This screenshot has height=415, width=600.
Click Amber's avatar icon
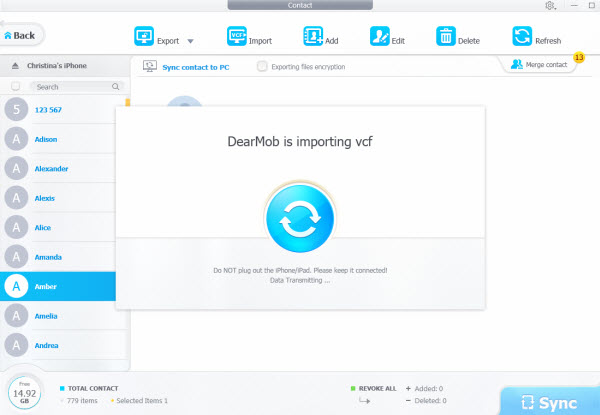coord(16,286)
